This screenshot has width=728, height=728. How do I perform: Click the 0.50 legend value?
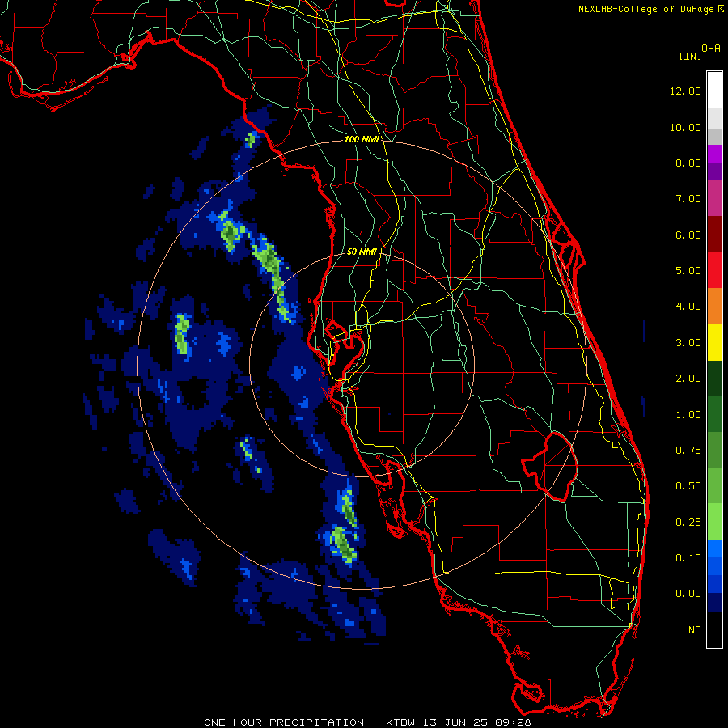click(x=688, y=486)
